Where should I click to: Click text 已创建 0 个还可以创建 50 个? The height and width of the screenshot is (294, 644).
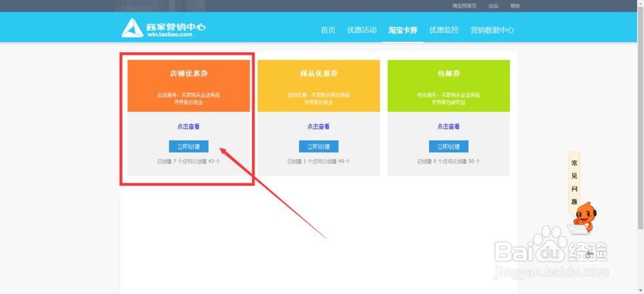448,161
